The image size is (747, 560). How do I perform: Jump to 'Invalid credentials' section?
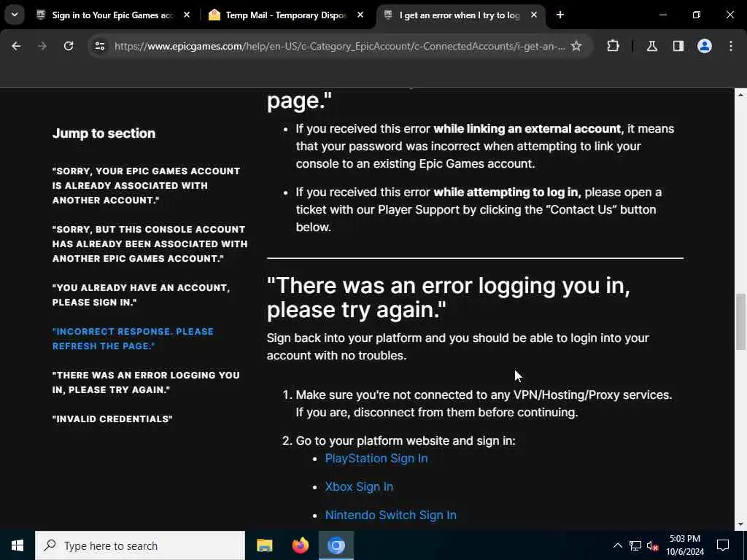coord(112,419)
